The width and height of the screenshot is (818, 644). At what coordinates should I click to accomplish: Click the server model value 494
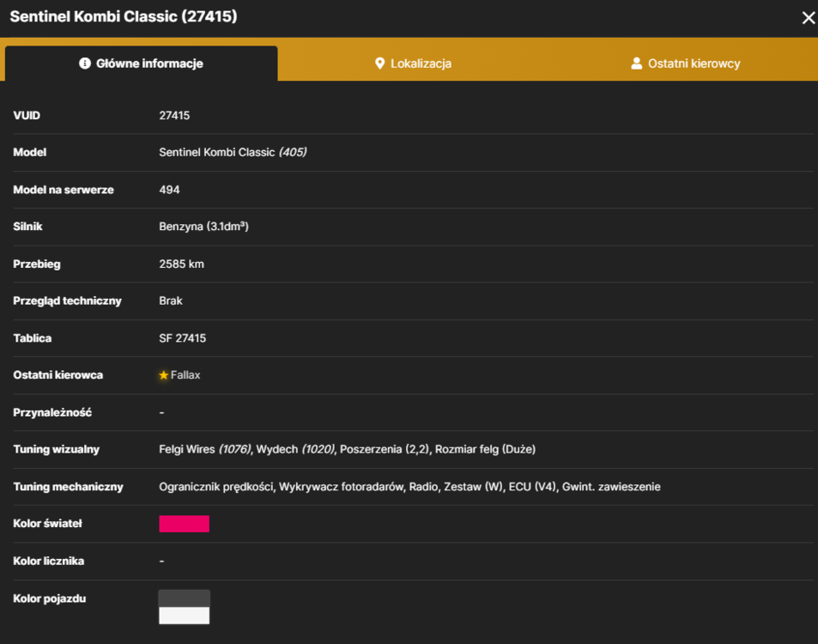point(169,190)
